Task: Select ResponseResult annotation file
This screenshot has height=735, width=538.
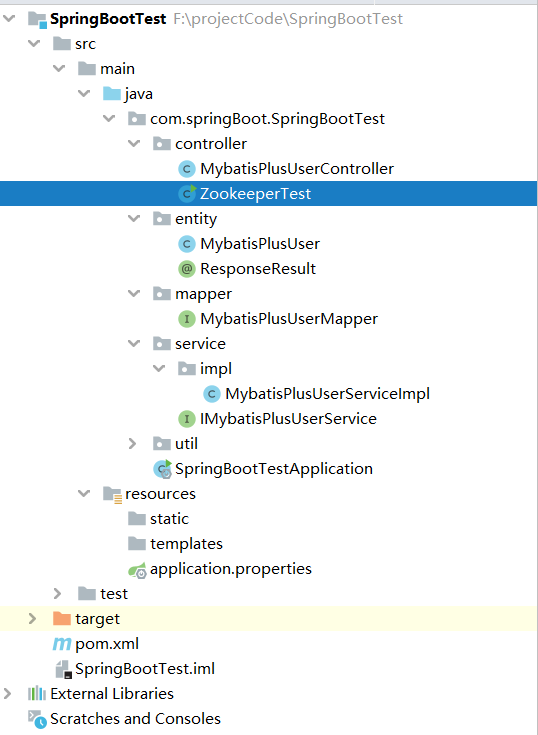Action: 258,269
